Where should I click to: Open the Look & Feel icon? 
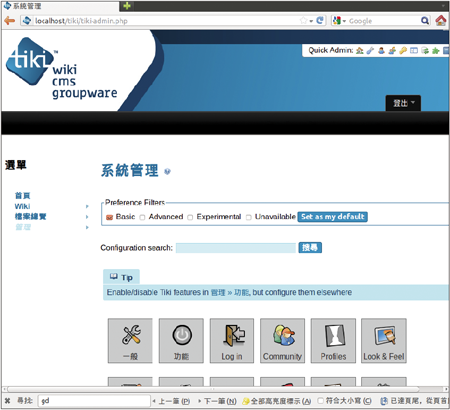[384, 340]
